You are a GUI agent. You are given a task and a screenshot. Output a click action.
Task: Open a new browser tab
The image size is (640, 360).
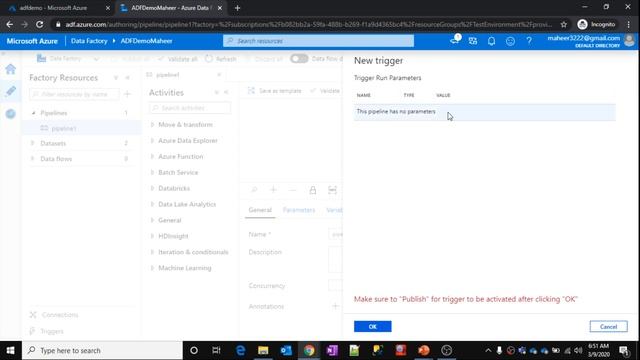click(x=238, y=8)
